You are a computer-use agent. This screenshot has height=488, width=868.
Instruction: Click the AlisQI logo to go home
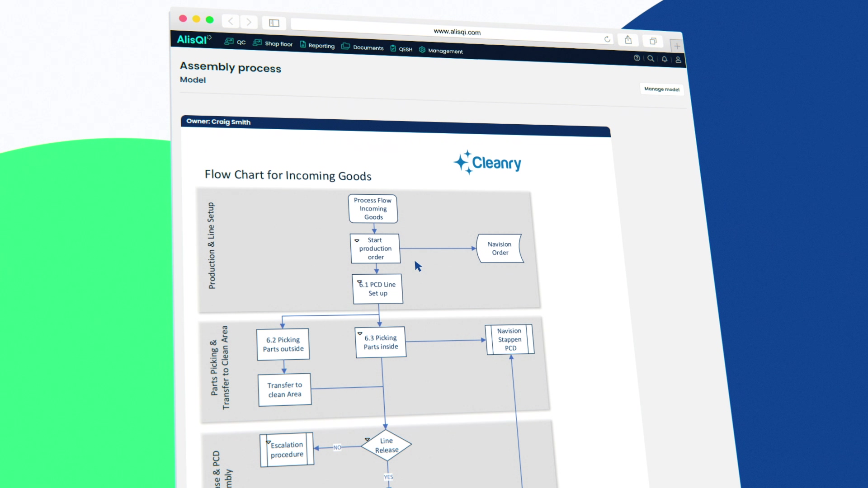pyautogui.click(x=193, y=39)
